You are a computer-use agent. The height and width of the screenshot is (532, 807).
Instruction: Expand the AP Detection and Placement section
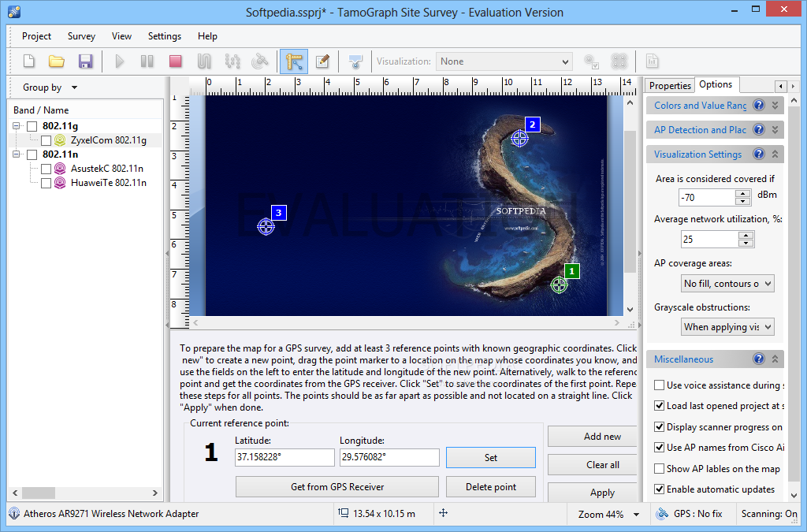[775, 130]
